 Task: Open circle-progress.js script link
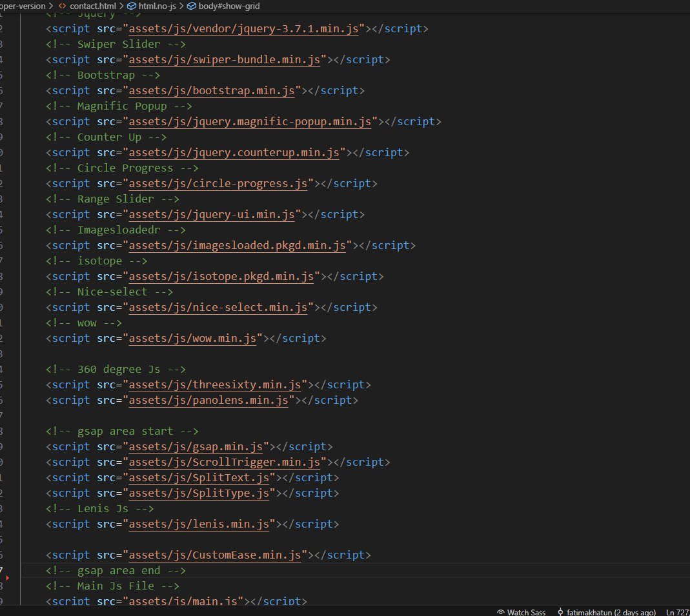click(218, 183)
